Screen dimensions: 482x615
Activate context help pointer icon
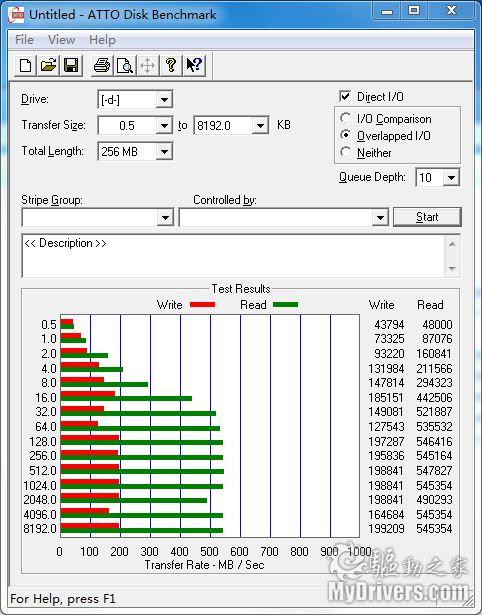click(194, 65)
